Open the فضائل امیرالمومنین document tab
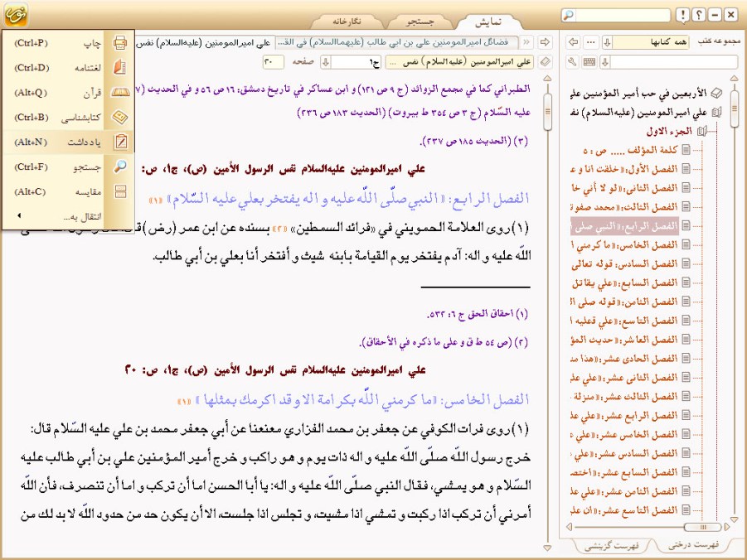Screen dimensions: 747x560 [396, 42]
